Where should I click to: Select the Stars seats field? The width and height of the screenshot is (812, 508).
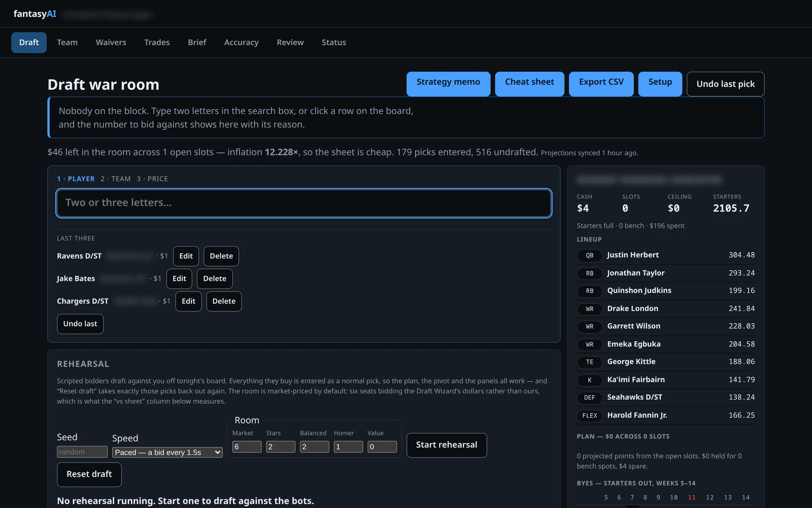pos(280,447)
